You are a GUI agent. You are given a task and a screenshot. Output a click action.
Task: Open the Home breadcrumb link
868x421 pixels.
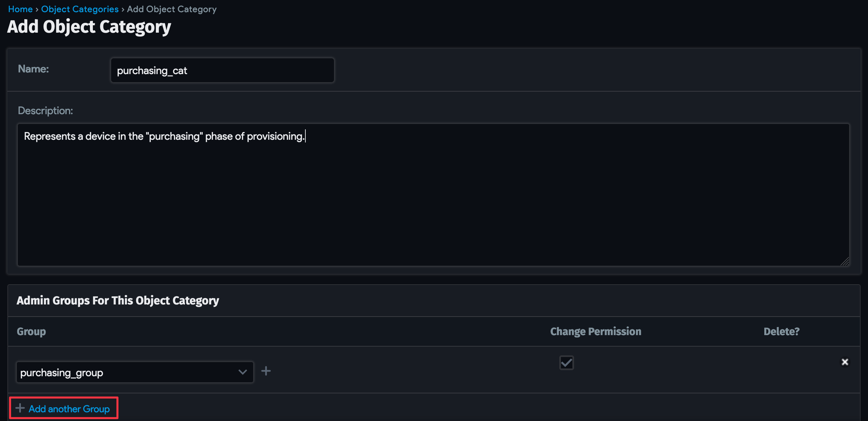coord(20,9)
